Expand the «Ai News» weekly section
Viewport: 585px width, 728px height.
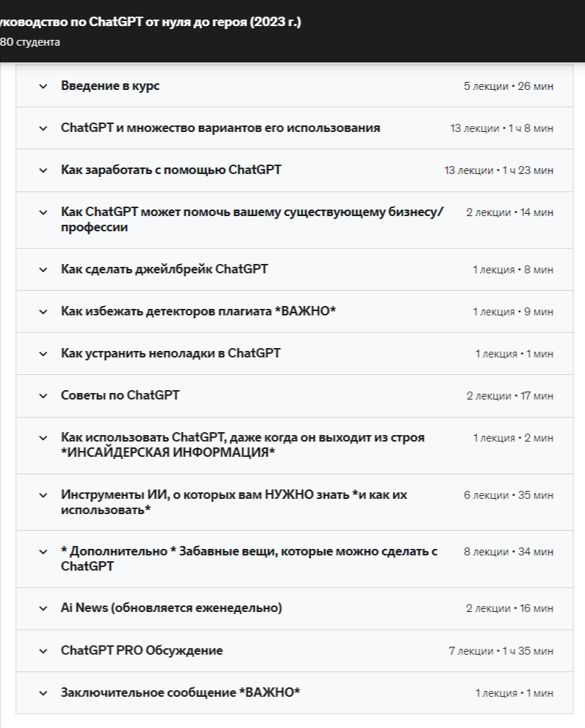point(43,608)
